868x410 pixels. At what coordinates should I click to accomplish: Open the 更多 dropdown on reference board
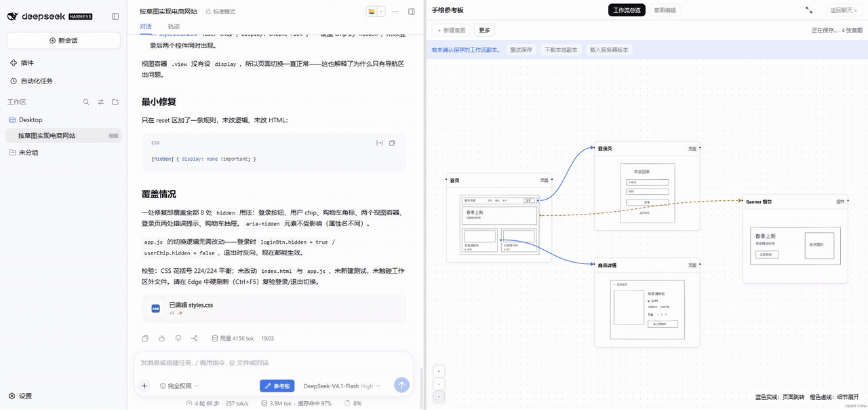(x=484, y=30)
